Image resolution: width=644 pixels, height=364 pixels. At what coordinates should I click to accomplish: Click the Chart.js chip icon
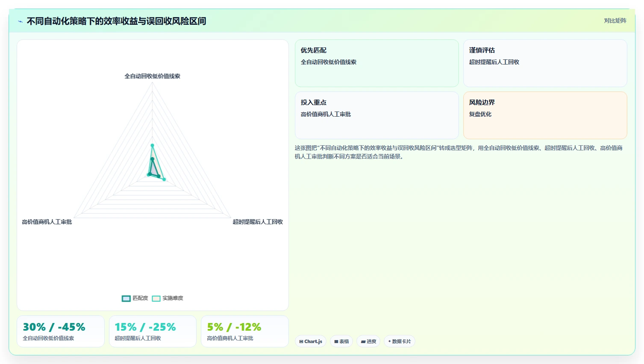coord(301,342)
